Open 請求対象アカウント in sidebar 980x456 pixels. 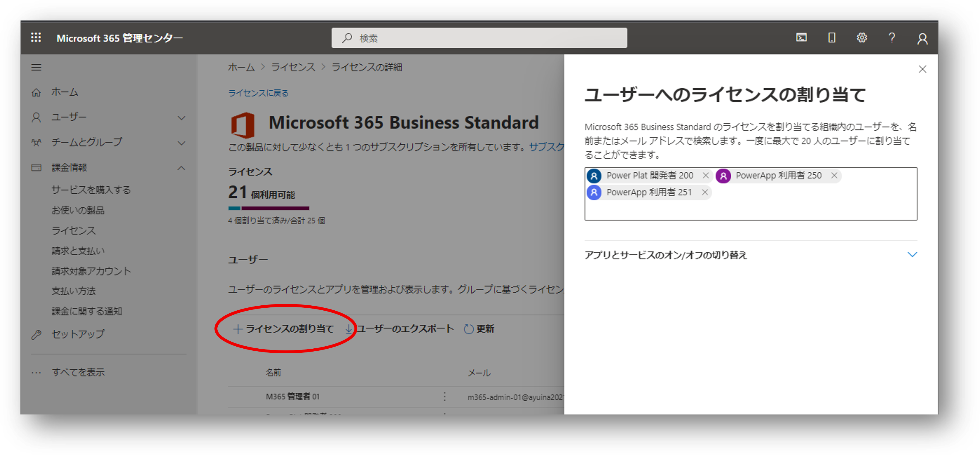pos(91,271)
